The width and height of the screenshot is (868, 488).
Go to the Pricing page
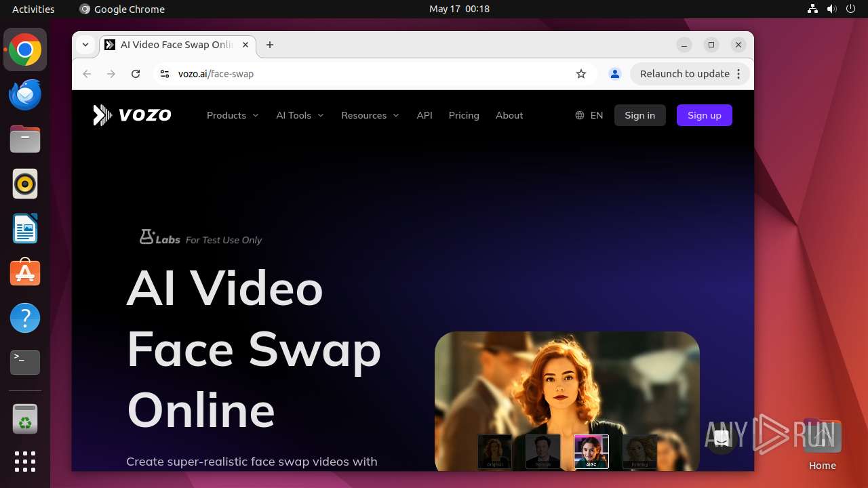(x=464, y=115)
